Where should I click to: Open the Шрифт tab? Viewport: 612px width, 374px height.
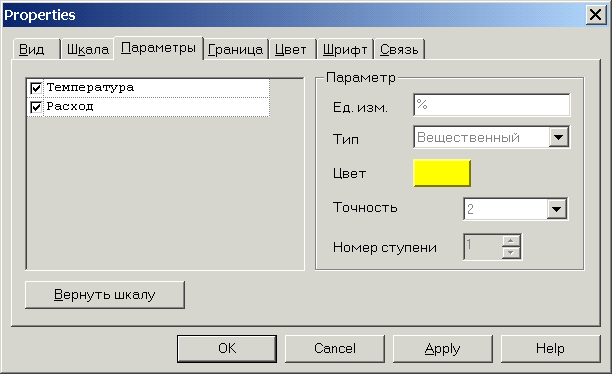coord(345,49)
